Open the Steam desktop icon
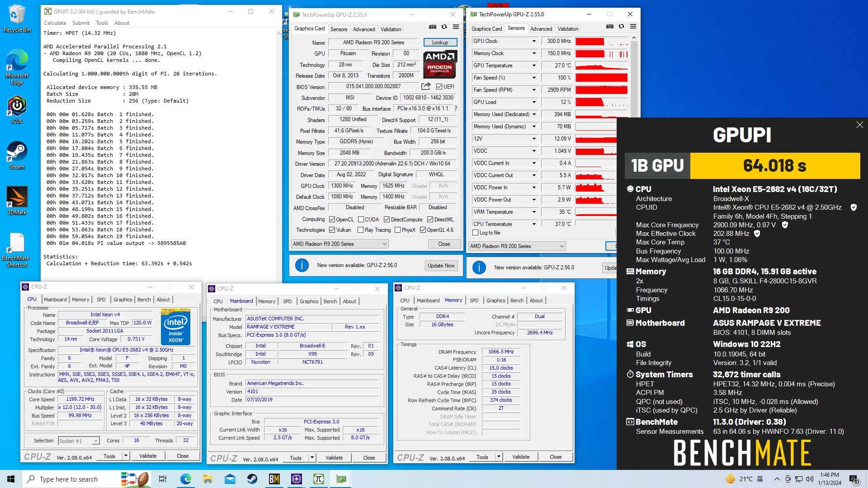 [17, 155]
